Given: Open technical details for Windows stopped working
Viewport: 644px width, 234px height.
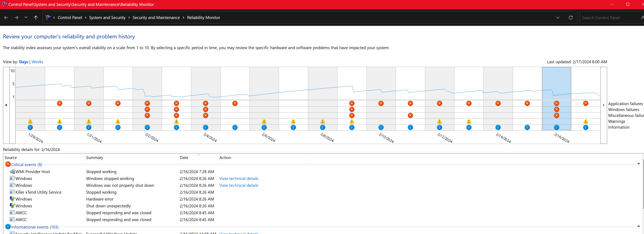Looking at the screenshot, I should click(238, 179).
